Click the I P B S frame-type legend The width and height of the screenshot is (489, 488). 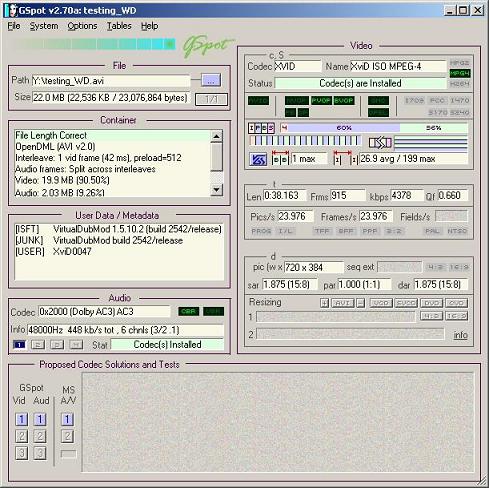pyautogui.click(x=262, y=128)
